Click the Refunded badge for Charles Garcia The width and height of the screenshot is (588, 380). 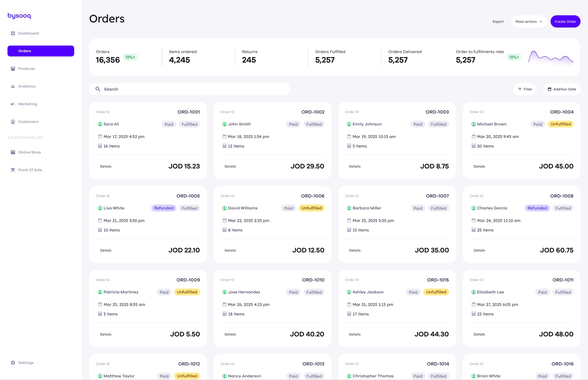coord(537,208)
